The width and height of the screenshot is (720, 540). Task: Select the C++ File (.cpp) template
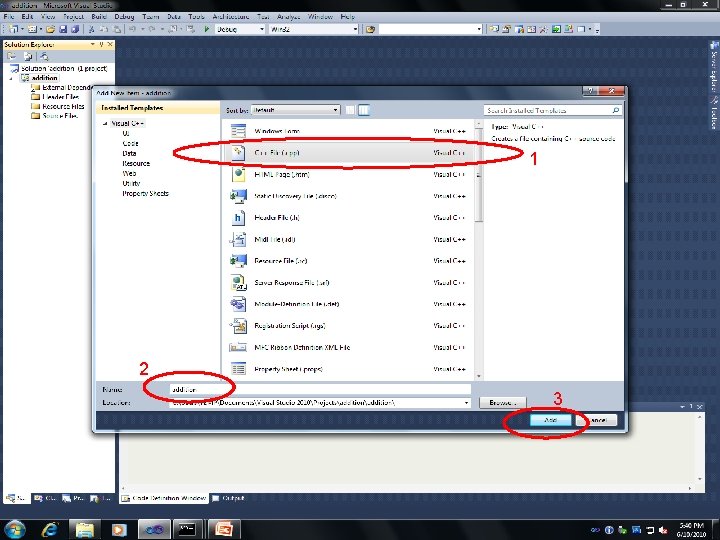pyautogui.click(x=349, y=153)
